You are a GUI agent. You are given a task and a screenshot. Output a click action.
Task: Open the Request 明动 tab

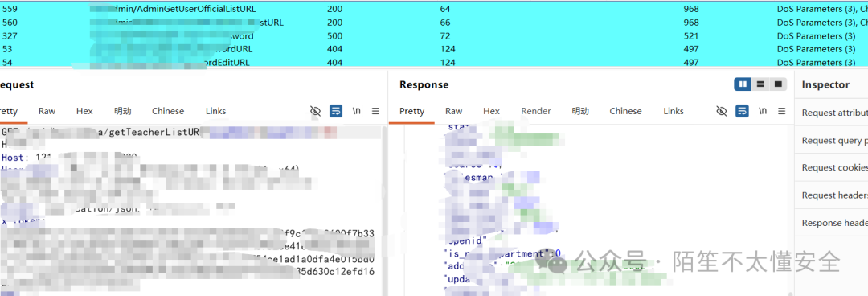(122, 111)
